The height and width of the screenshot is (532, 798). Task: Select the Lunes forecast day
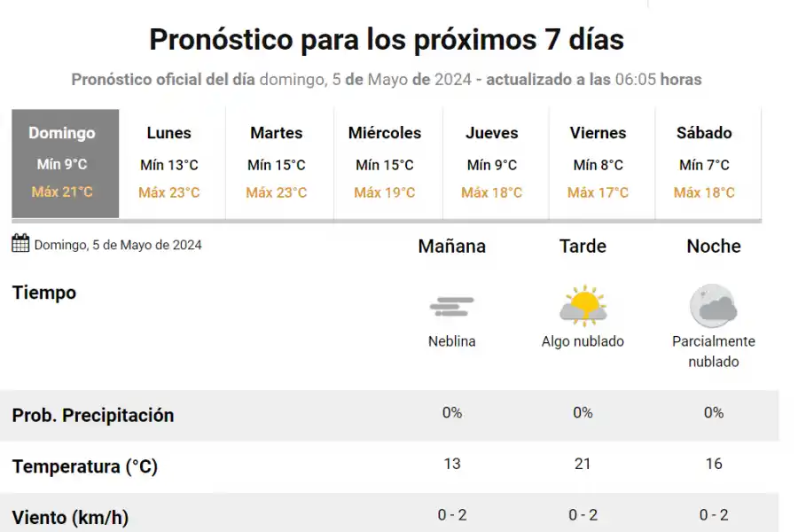[x=170, y=161]
